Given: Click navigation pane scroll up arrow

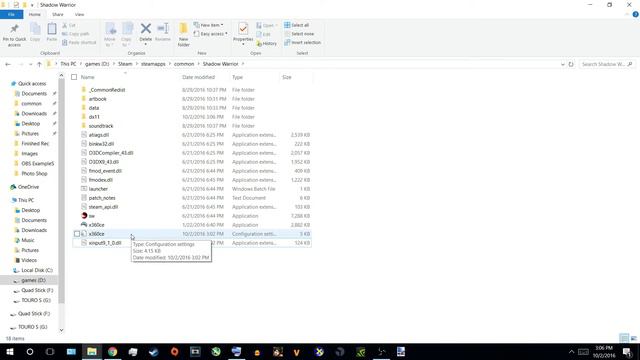Looking at the screenshot, I should tap(61, 76).
